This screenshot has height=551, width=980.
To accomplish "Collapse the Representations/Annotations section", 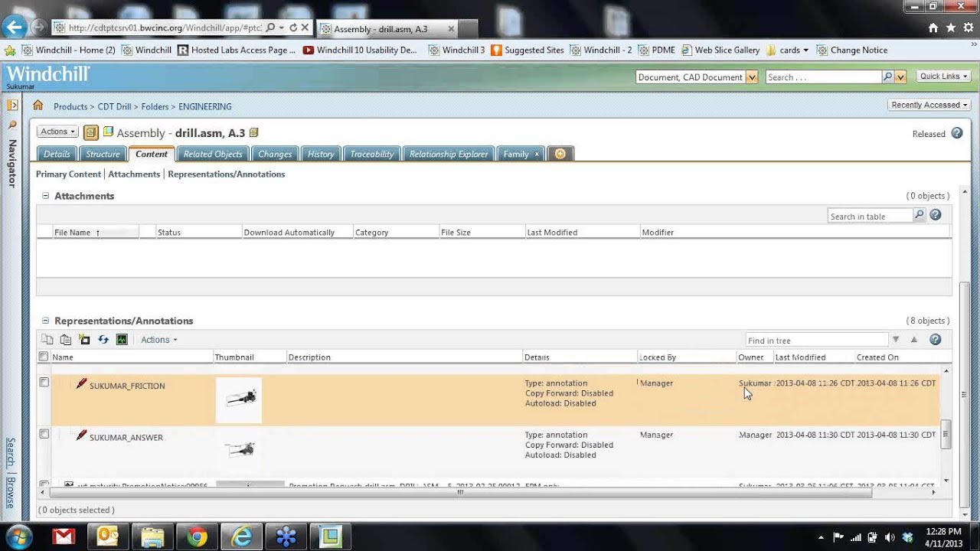I will [45, 321].
